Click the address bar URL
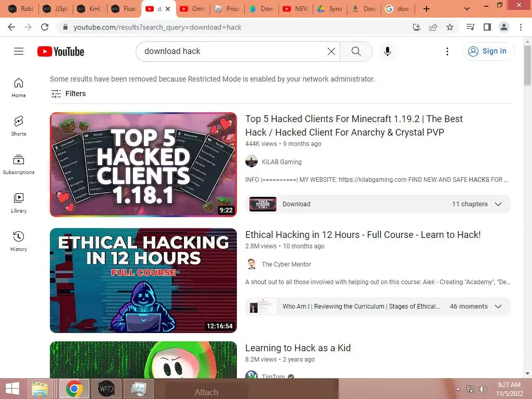The height and width of the screenshot is (399, 532). click(157, 27)
